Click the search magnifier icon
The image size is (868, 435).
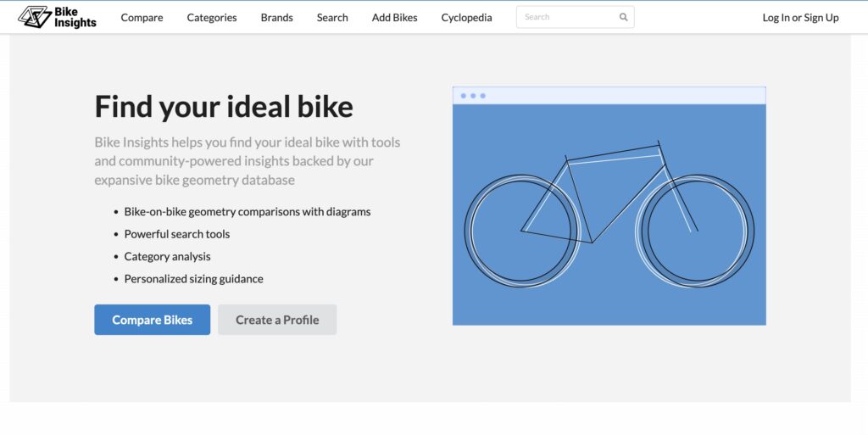pos(623,17)
